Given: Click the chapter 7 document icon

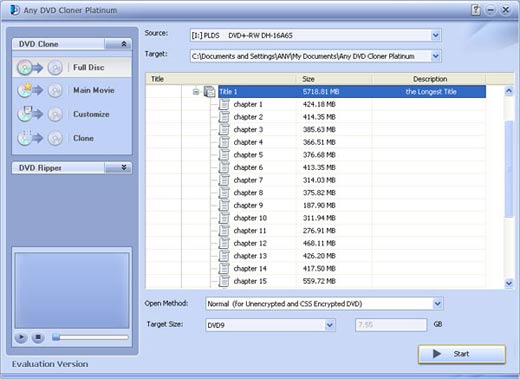Looking at the screenshot, I should coord(224,180).
